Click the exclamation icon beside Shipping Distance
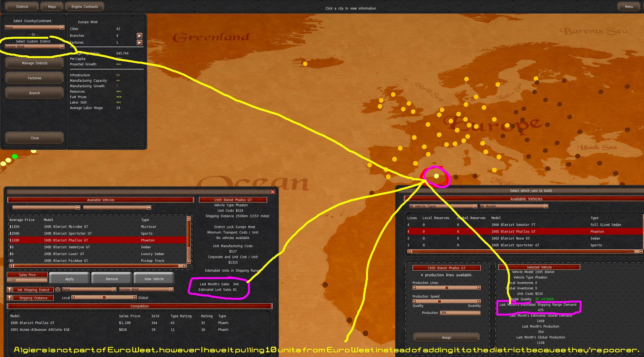The height and width of the screenshot is (357, 644). pyautogui.click(x=10, y=298)
